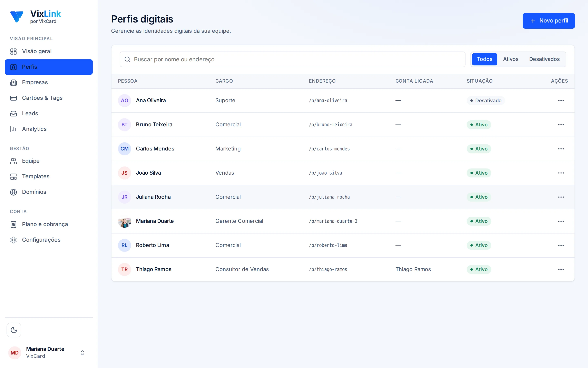Click the /p/thiago-ramos address
Screen dimensions: 588x368
coord(328,269)
